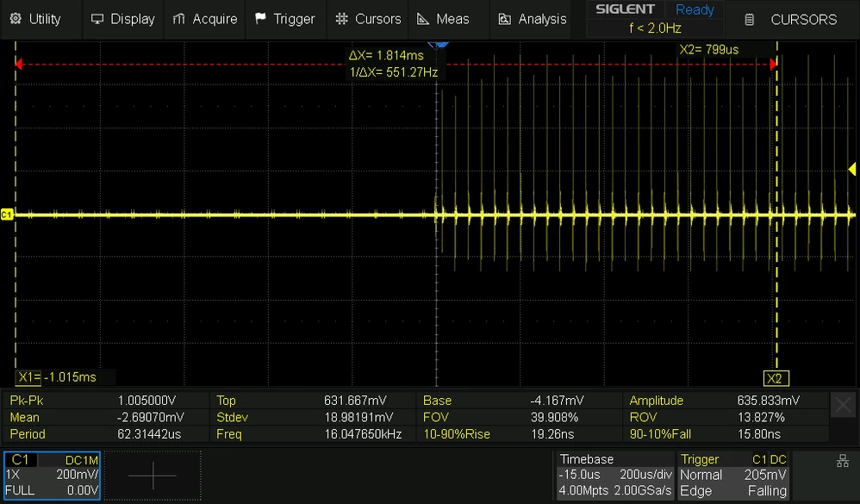Click the Analysis icon

(x=504, y=19)
